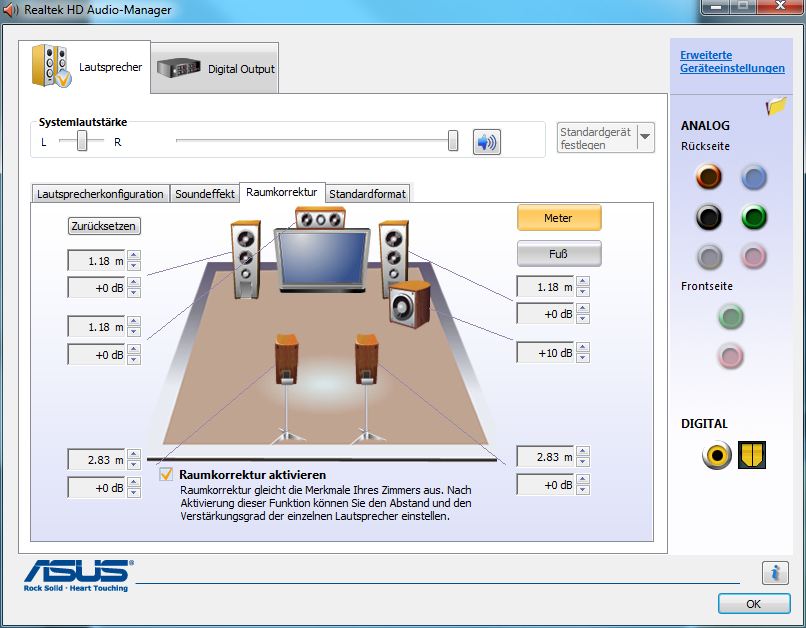Select the Lautsprecher device tab

(x=84, y=67)
